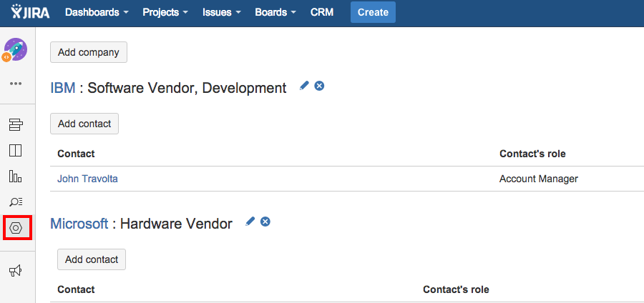Open the Boards dropdown menu
Screen dimensions: 644x303
pos(275,12)
